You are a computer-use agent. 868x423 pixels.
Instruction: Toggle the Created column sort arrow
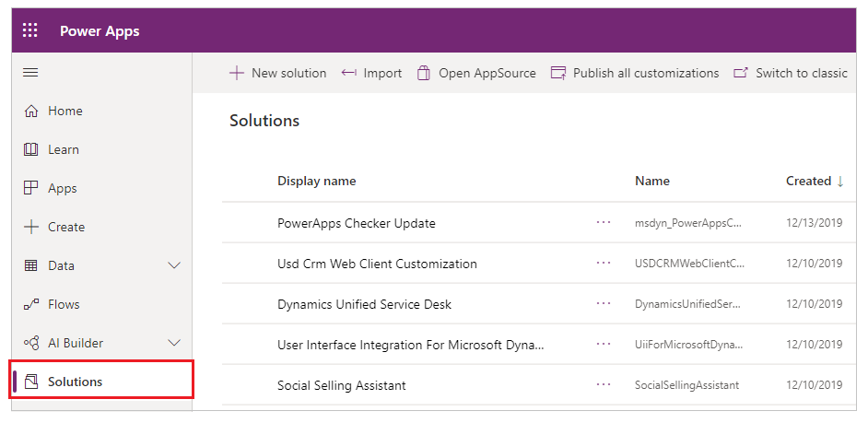click(839, 182)
